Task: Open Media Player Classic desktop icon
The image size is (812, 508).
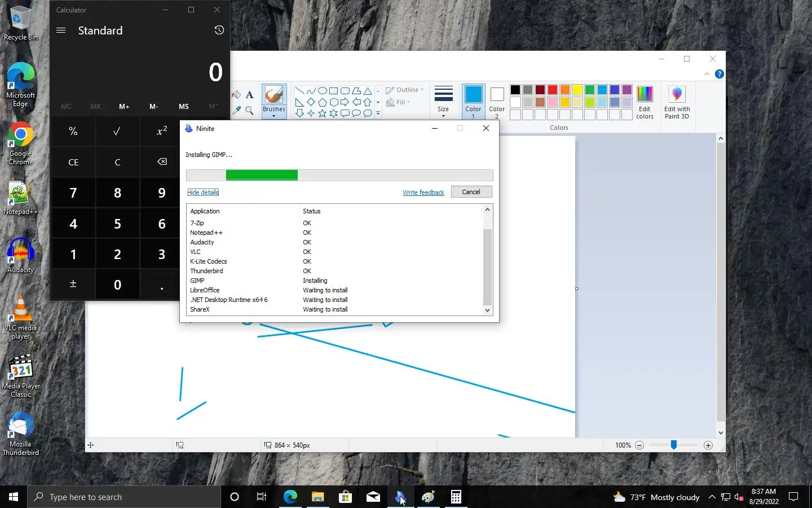Action: tap(21, 376)
